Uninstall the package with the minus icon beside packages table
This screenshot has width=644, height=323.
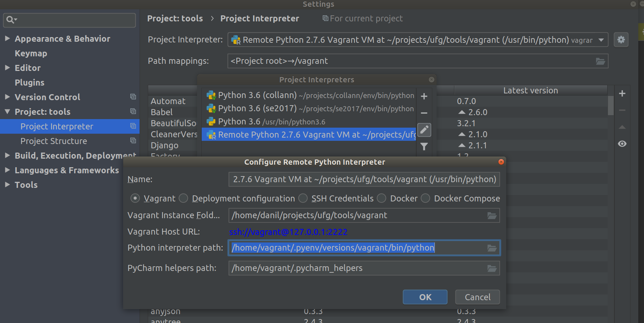(x=622, y=110)
